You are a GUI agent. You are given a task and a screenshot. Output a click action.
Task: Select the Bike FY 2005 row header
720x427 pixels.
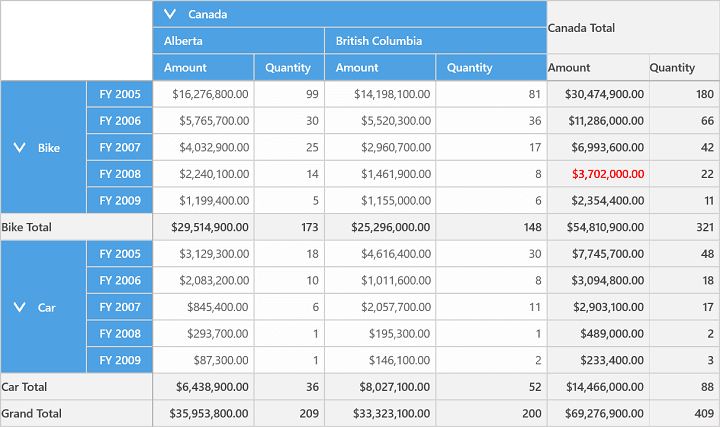coord(119,94)
